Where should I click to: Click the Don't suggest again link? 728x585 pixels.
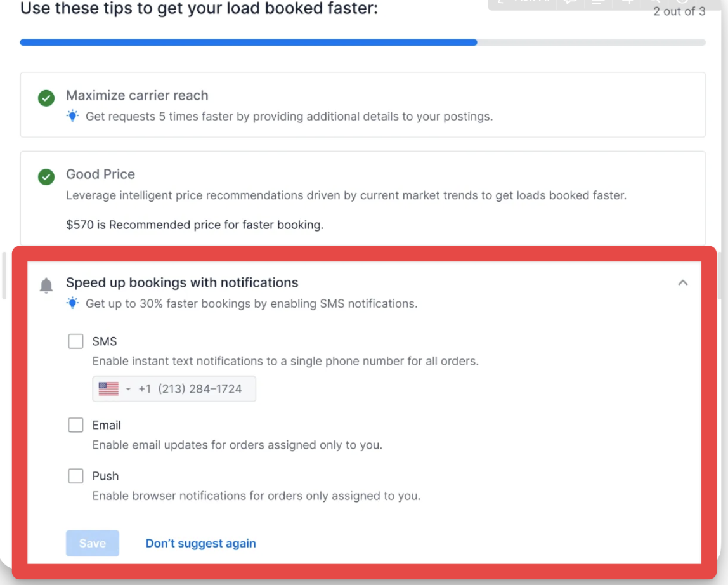click(200, 543)
